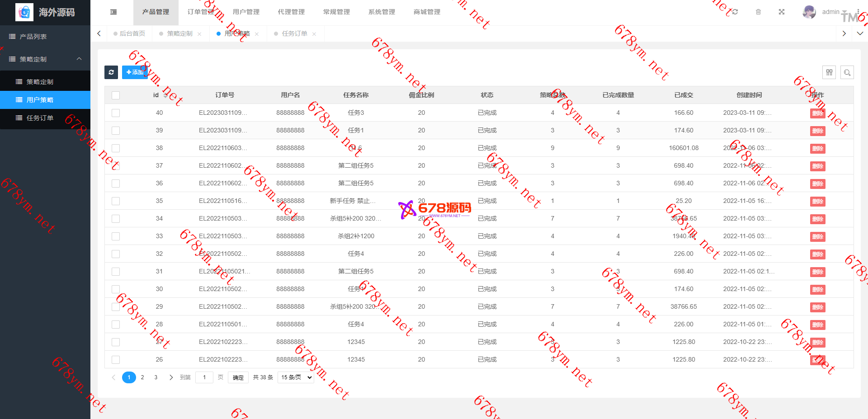The image size is (868, 419).
Task: Click the dark table reload button
Action: (x=111, y=72)
